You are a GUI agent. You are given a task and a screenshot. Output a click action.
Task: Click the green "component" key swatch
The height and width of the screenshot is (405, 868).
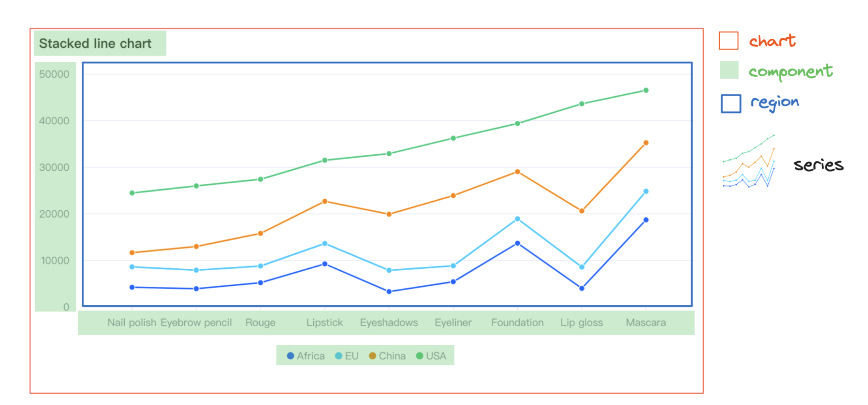729,70
